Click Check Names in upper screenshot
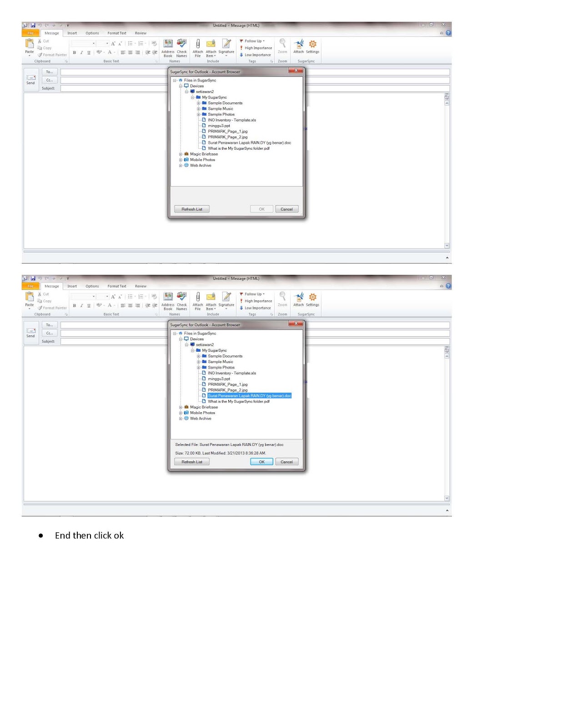Viewport: 562px width, 728px height. [182, 48]
